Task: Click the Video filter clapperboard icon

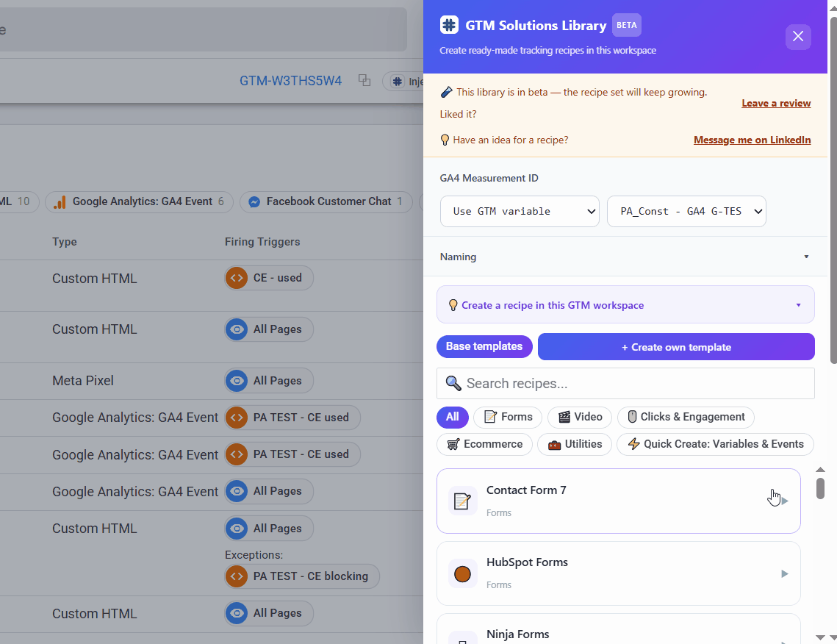Action: click(564, 417)
